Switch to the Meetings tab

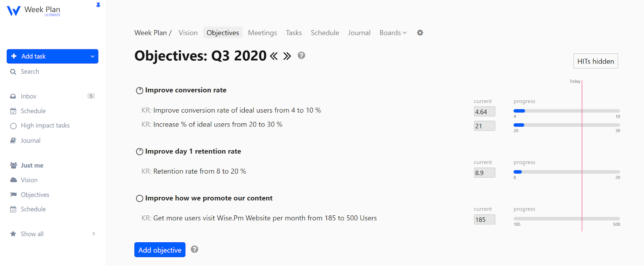262,33
